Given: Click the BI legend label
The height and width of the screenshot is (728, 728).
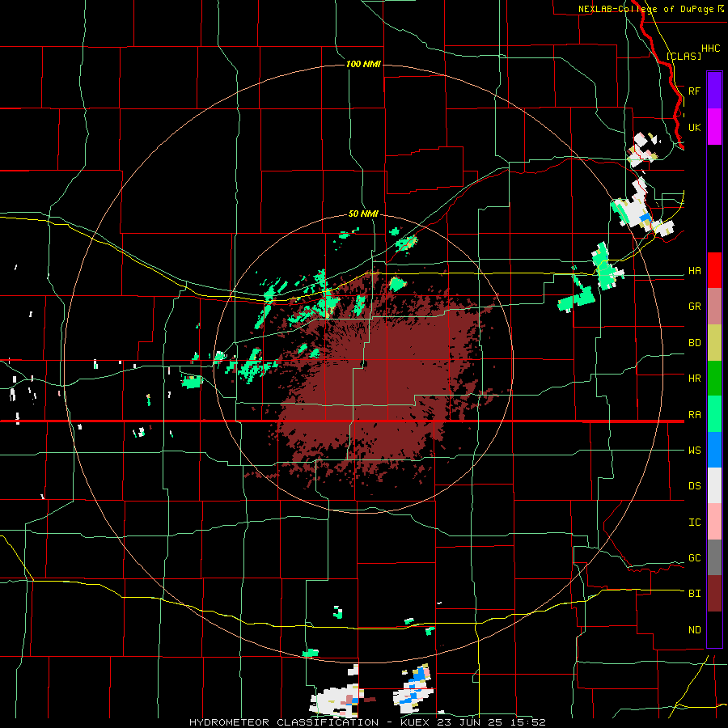Looking at the screenshot, I should pos(694,594).
